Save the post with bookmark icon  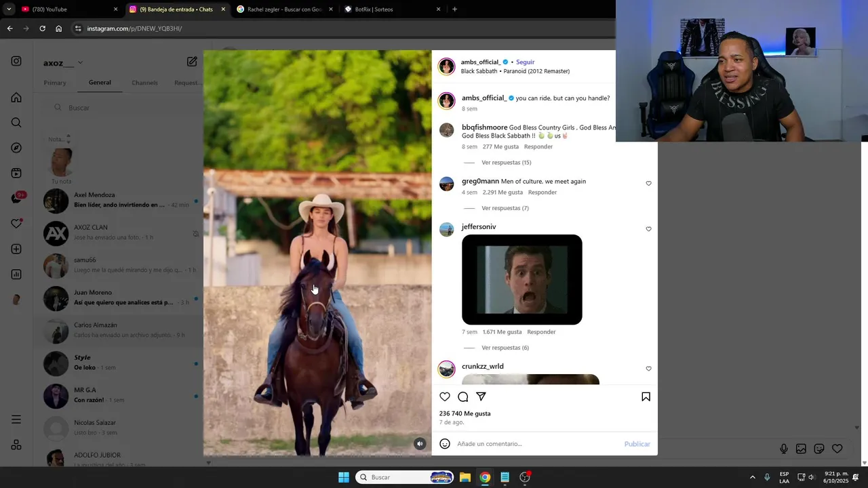click(x=646, y=396)
